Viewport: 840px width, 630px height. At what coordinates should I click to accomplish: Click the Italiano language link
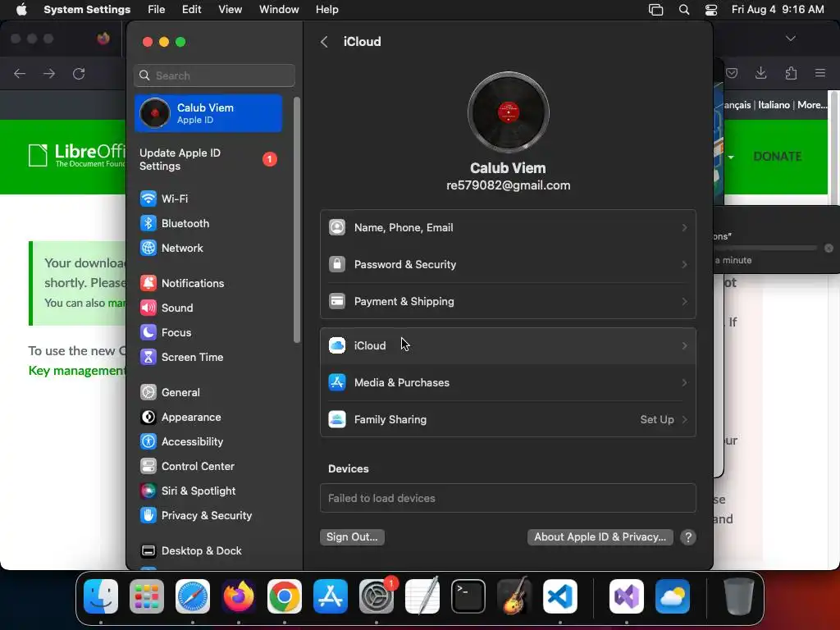click(774, 105)
